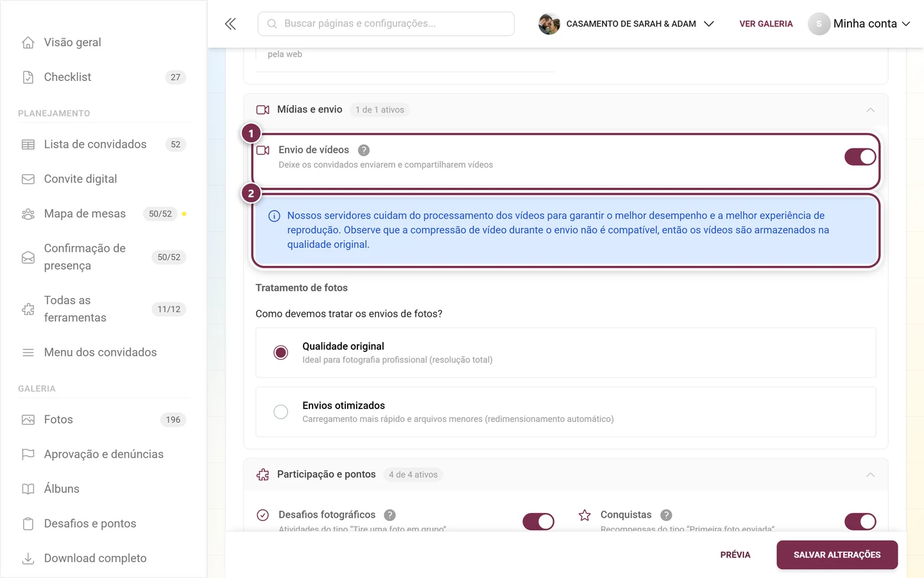Select Envios otimizados radio option
This screenshot has width=924, height=578.
[281, 412]
